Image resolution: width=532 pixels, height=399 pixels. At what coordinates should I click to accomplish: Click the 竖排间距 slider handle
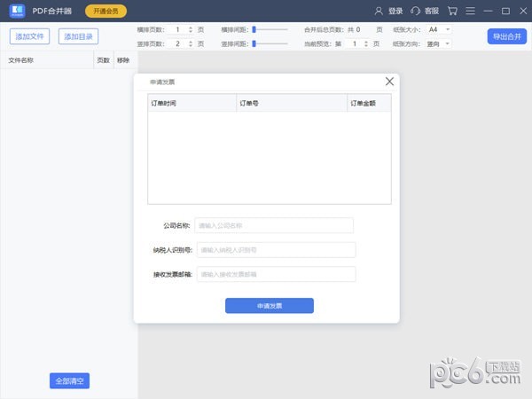(x=254, y=43)
